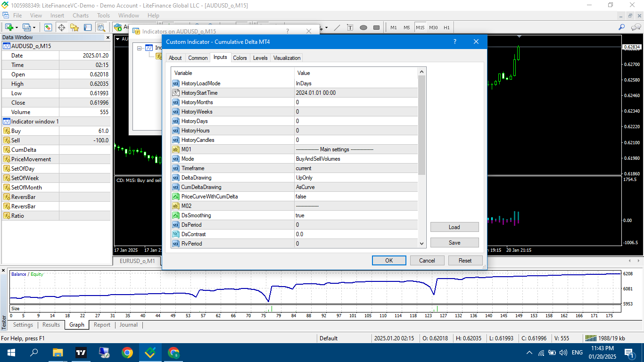This screenshot has height=362, width=644.
Task: Click the DsContrast double-type row icon
Action: click(176, 234)
